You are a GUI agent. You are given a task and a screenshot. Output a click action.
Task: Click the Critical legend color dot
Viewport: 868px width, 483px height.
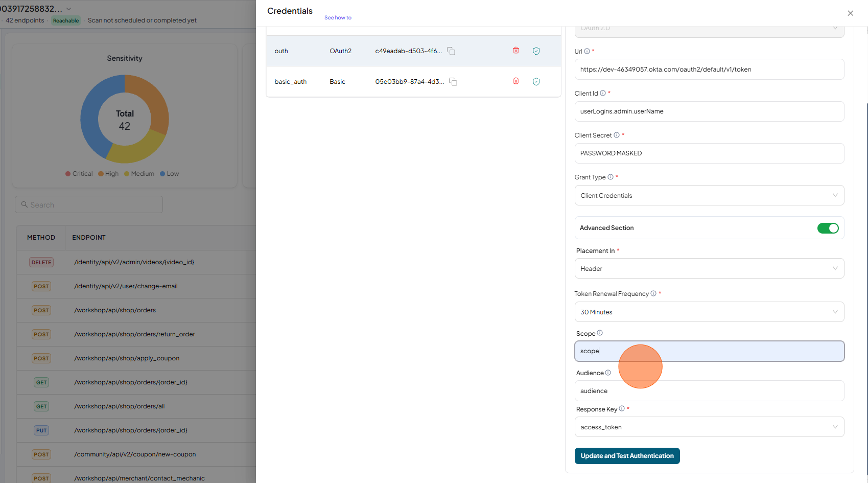pyautogui.click(x=68, y=174)
